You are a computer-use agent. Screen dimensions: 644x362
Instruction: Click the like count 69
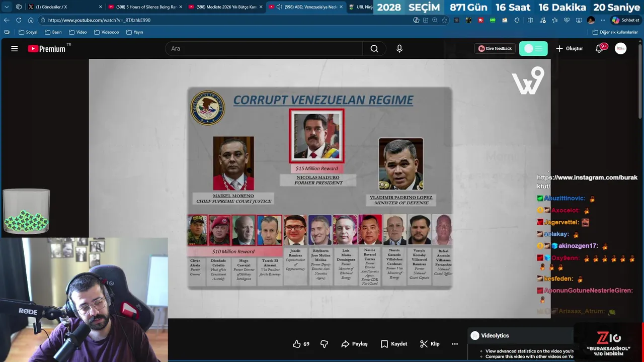[x=306, y=344]
